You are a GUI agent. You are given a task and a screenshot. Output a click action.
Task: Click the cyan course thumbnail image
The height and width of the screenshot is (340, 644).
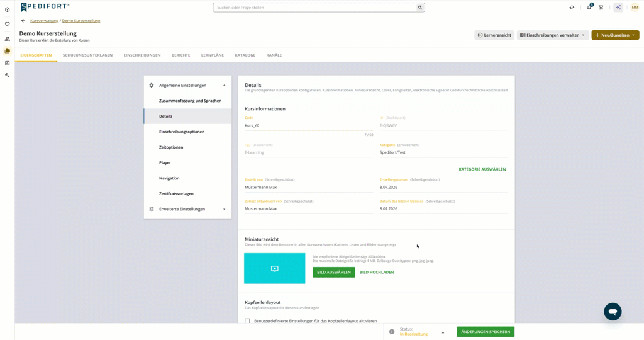click(x=274, y=268)
